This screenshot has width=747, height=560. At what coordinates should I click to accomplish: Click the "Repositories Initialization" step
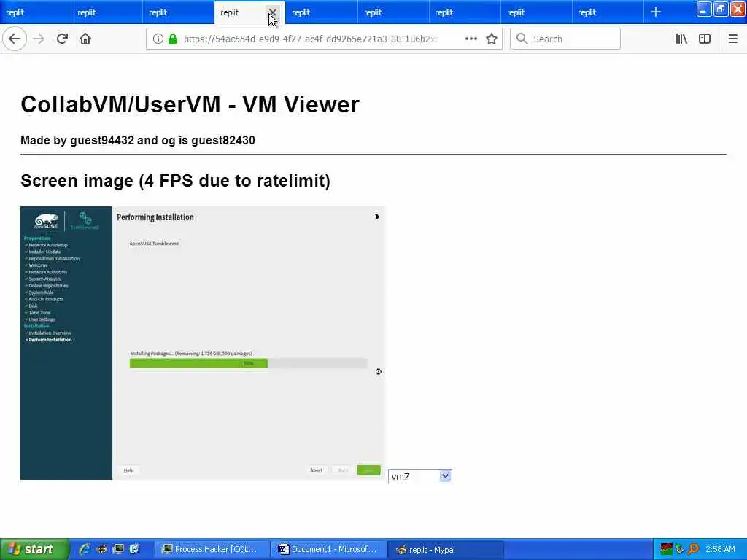tap(54, 259)
